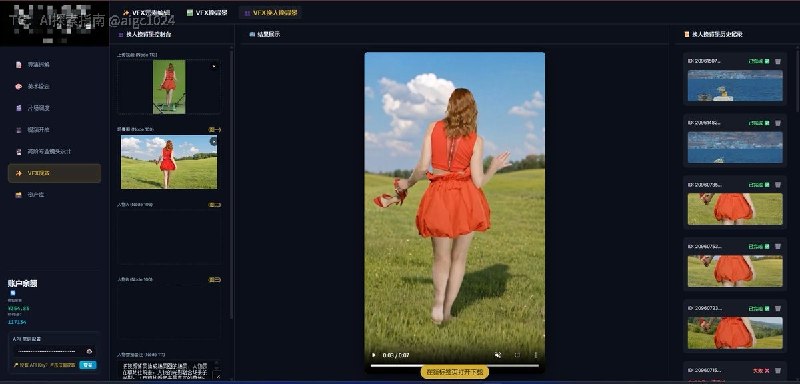Toggle API key visibility with the eye icon
The image size is (800, 384).
coord(89,351)
